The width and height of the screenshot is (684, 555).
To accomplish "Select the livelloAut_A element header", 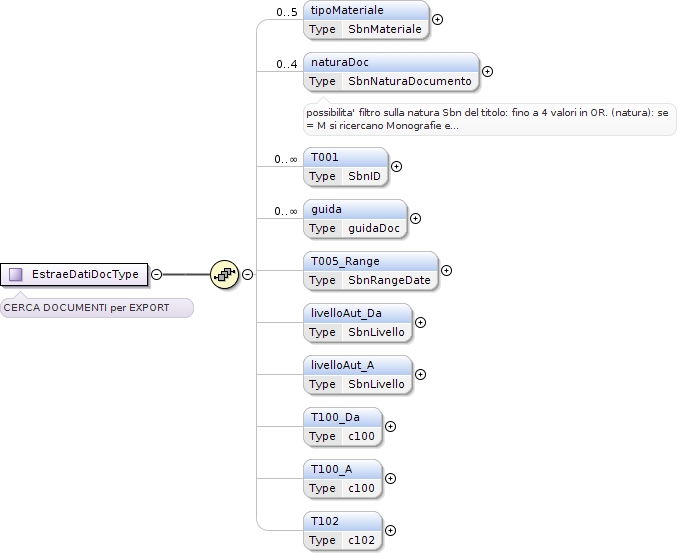I will [x=358, y=365].
